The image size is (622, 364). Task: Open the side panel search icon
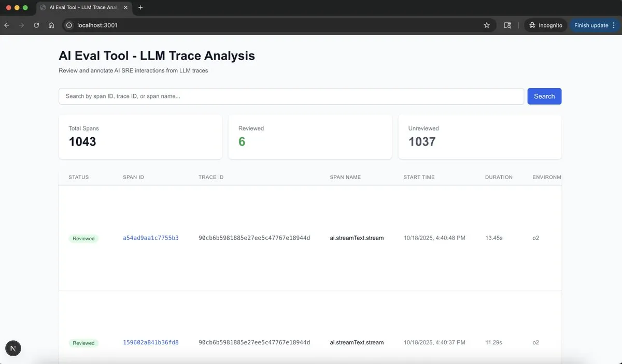coord(507,25)
